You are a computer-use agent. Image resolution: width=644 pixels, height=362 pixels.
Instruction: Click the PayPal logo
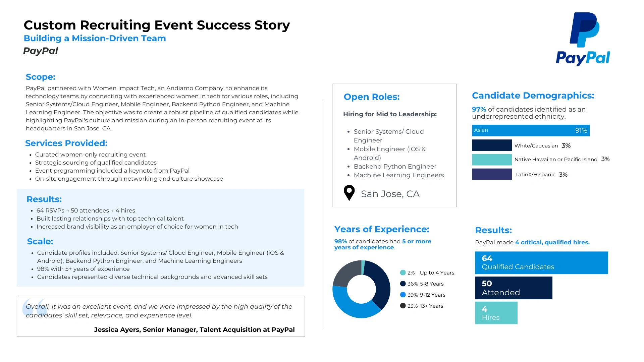(583, 39)
